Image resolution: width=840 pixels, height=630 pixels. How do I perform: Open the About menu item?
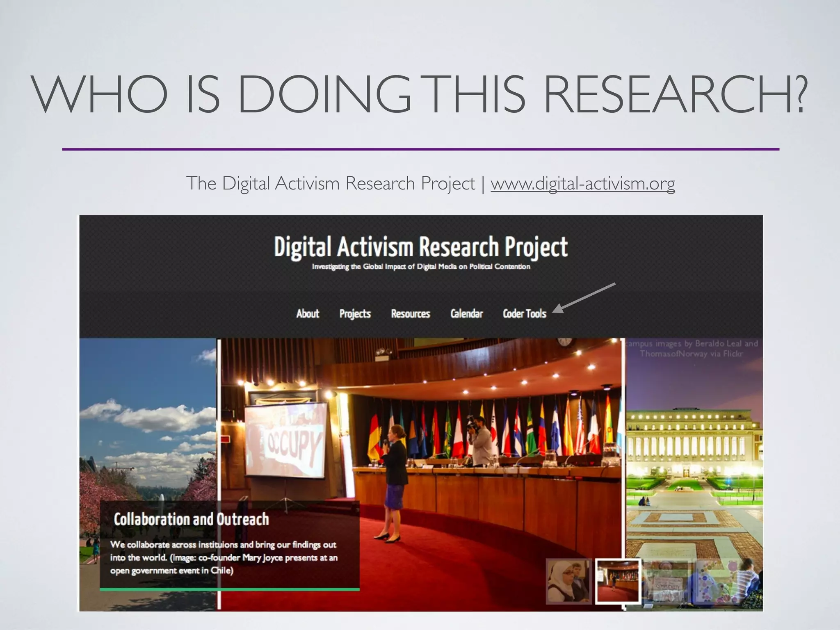click(308, 314)
